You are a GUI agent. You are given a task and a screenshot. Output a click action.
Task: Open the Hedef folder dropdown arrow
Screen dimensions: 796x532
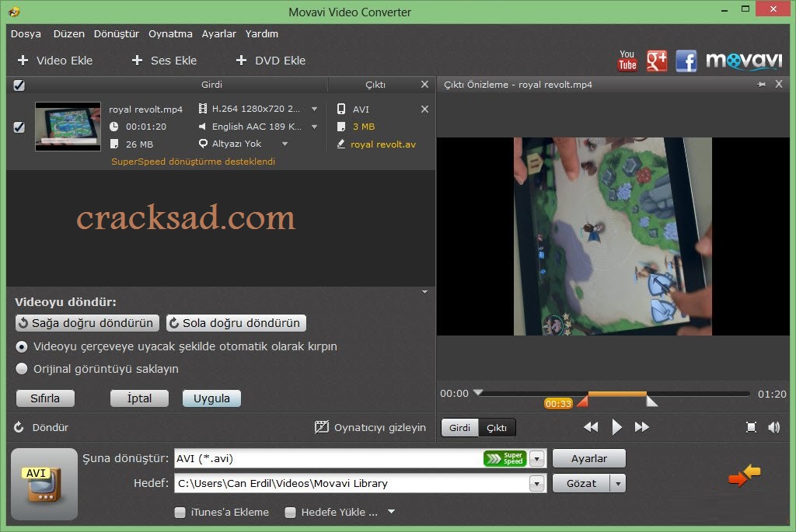tap(537, 483)
